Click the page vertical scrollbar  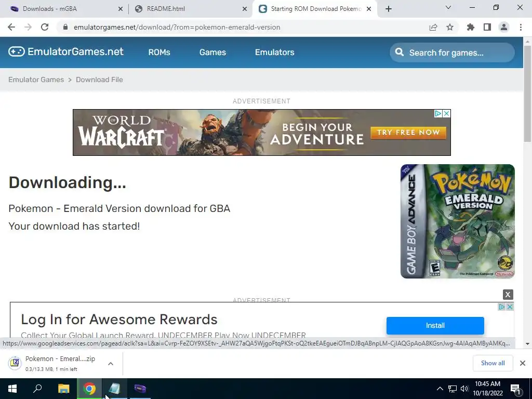(x=527, y=94)
